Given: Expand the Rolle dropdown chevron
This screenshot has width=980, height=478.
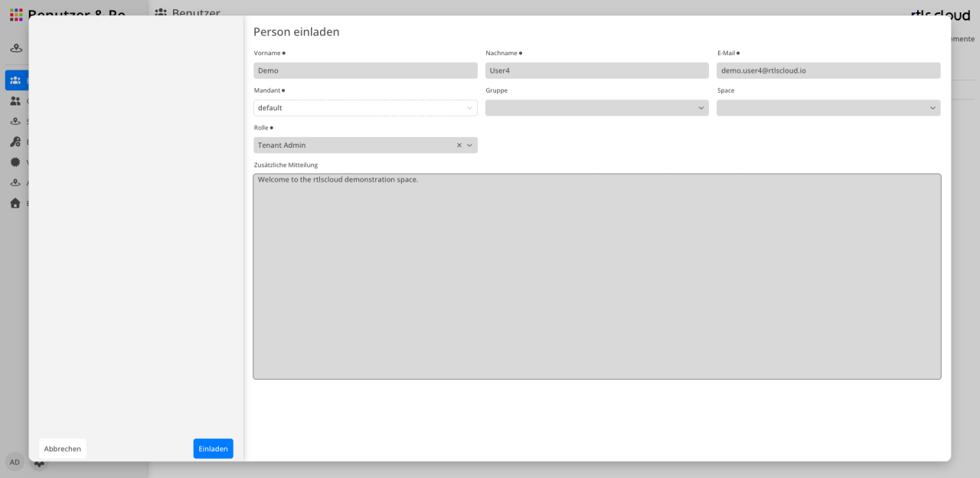Looking at the screenshot, I should [470, 146].
